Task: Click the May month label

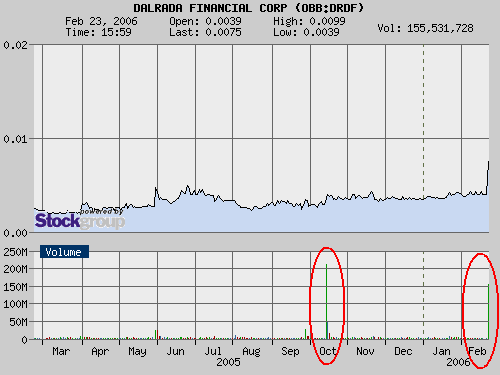Action: [x=137, y=352]
